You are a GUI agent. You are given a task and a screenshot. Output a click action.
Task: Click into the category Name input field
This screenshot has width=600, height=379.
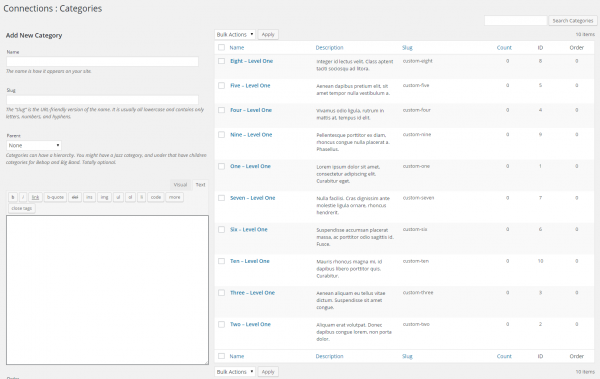[103, 62]
